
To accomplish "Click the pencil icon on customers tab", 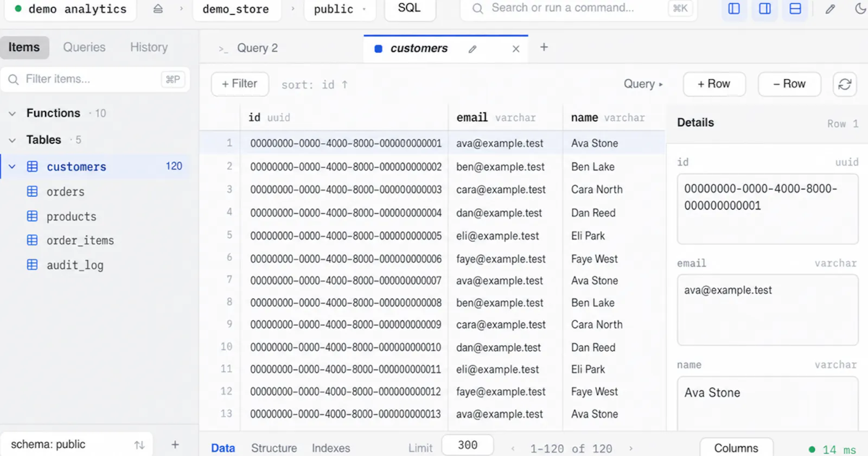I will [473, 49].
